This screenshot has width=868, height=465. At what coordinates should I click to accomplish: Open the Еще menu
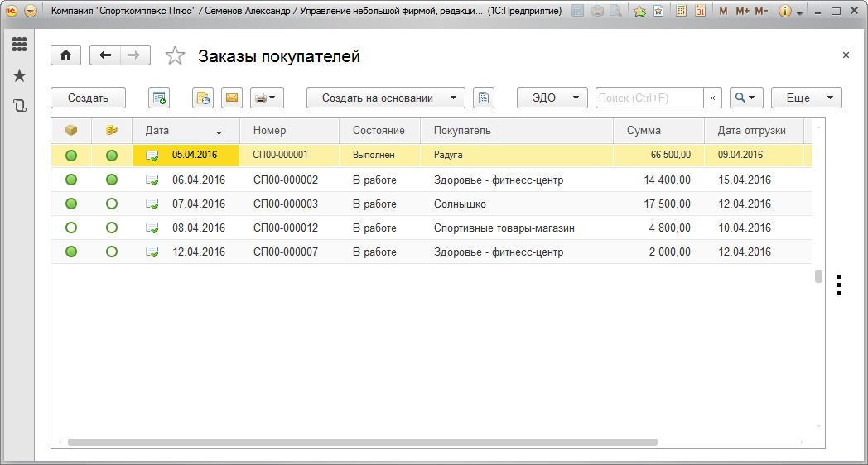pos(806,98)
